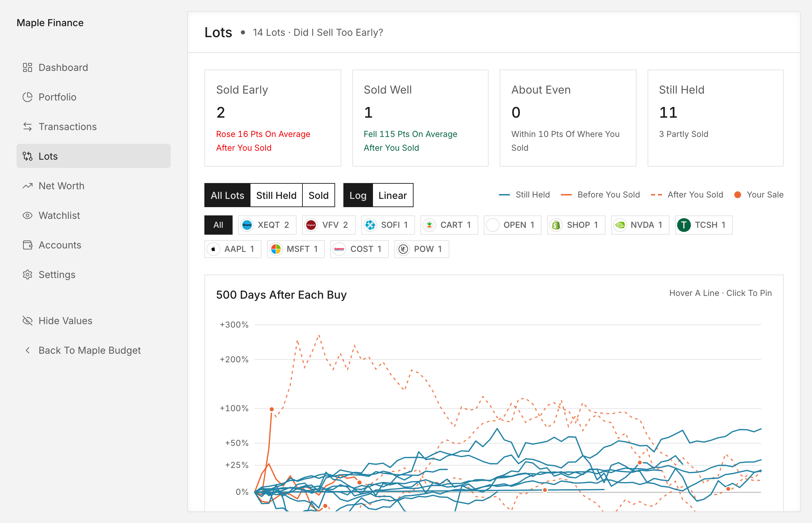Click the Still Held blue legend line
The height and width of the screenshot is (523, 812).
(504, 195)
